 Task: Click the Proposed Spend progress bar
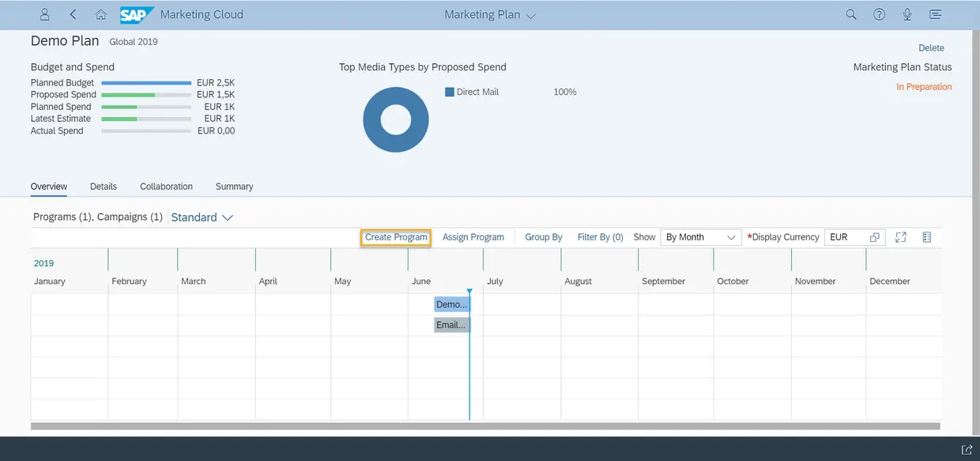pos(146,95)
